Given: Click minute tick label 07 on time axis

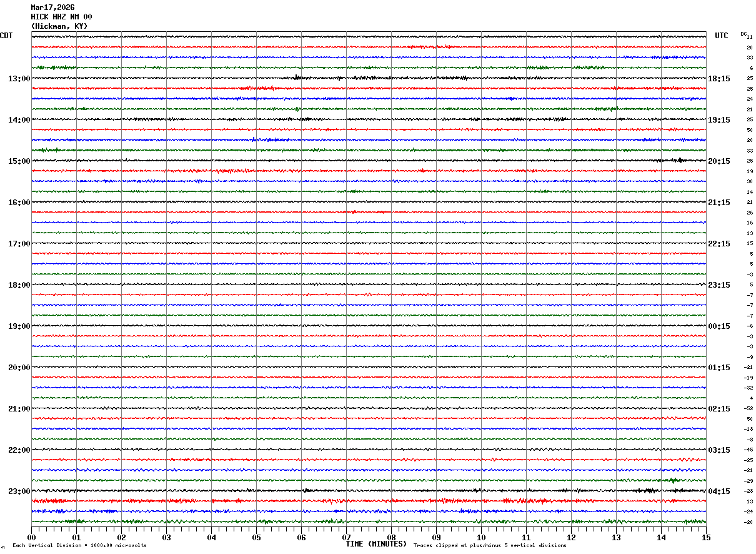Looking at the screenshot, I should [x=346, y=538].
